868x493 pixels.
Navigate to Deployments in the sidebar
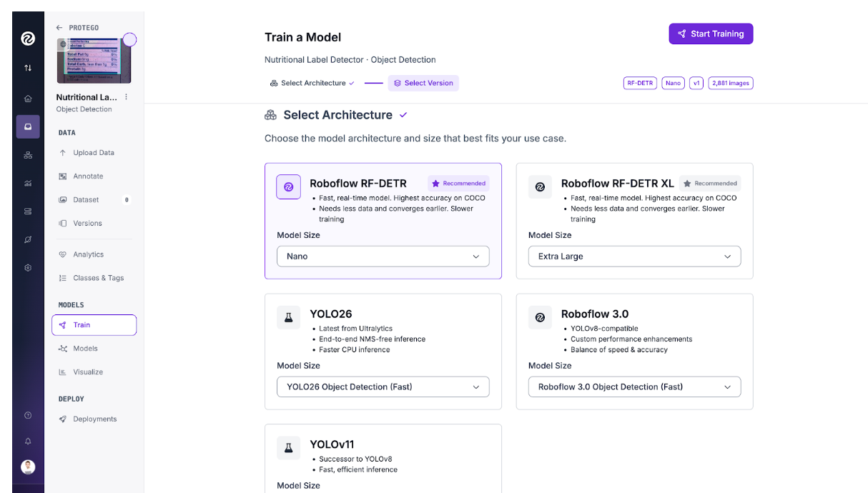point(94,419)
